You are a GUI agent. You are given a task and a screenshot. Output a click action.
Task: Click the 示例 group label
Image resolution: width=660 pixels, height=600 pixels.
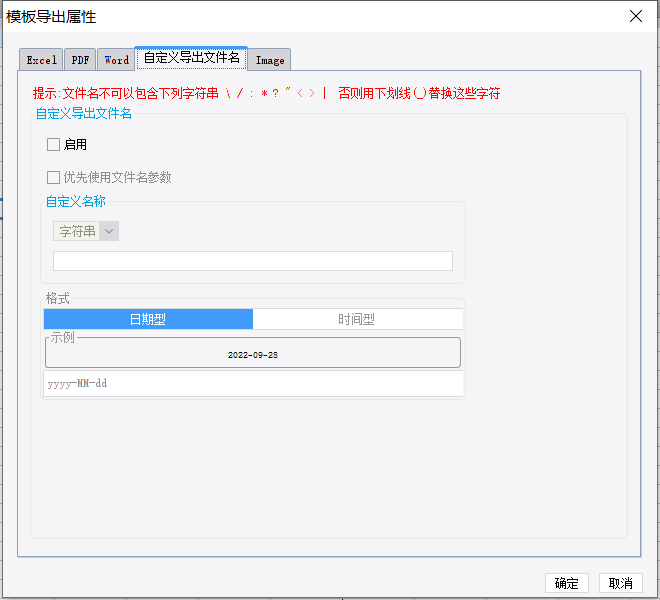(x=62, y=337)
